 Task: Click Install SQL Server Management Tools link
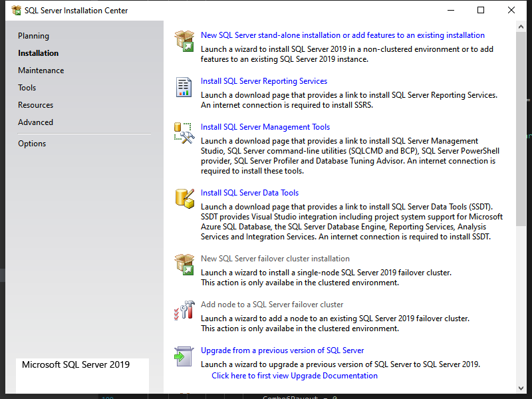(x=265, y=127)
